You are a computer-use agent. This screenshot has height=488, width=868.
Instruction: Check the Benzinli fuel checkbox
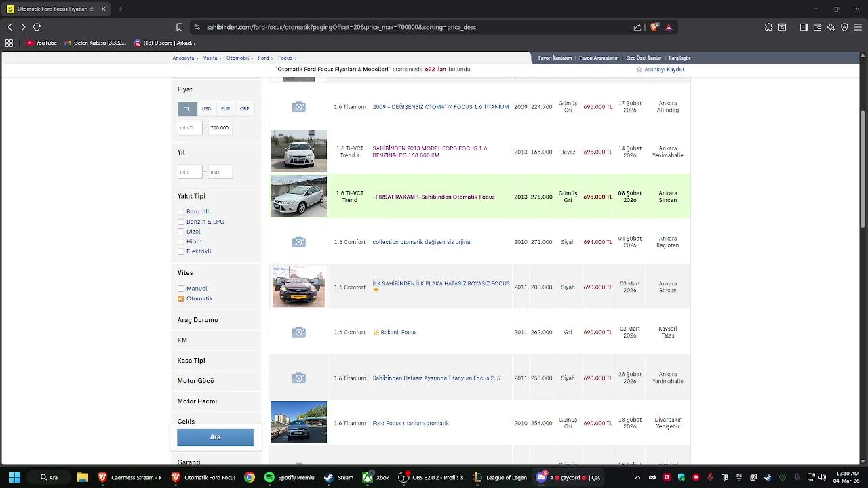tap(181, 212)
